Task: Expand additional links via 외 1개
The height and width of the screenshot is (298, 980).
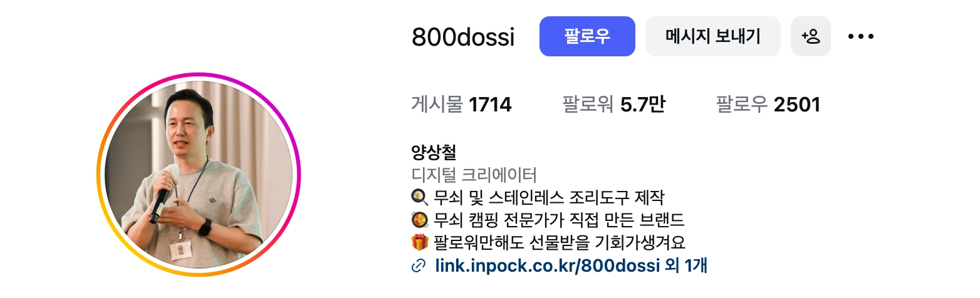Action: click(x=686, y=265)
